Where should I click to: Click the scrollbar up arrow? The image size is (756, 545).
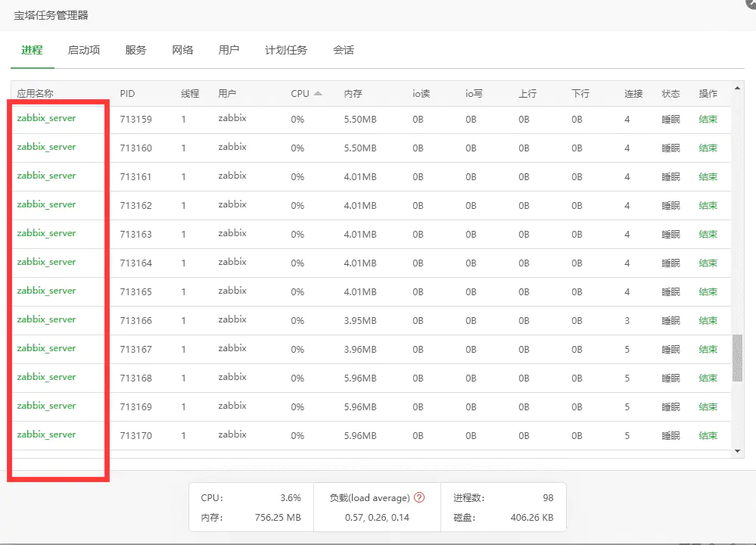click(x=737, y=88)
